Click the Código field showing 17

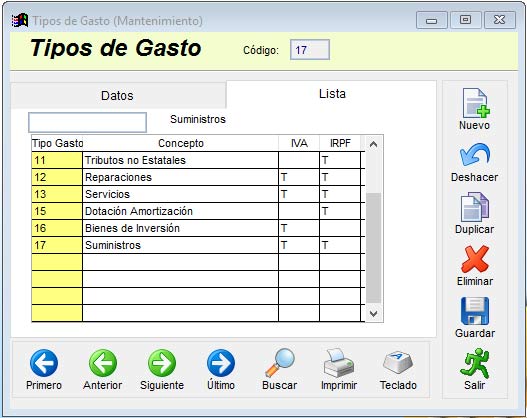310,50
